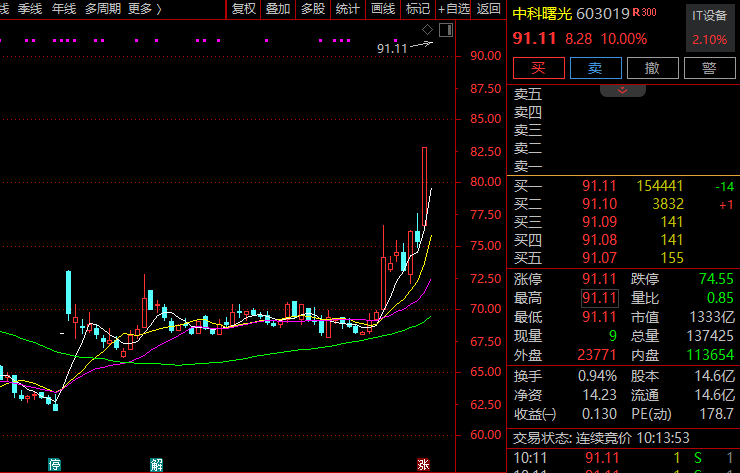Click the 卖五 sell order row
740x473 pixels.
[x=623, y=94]
